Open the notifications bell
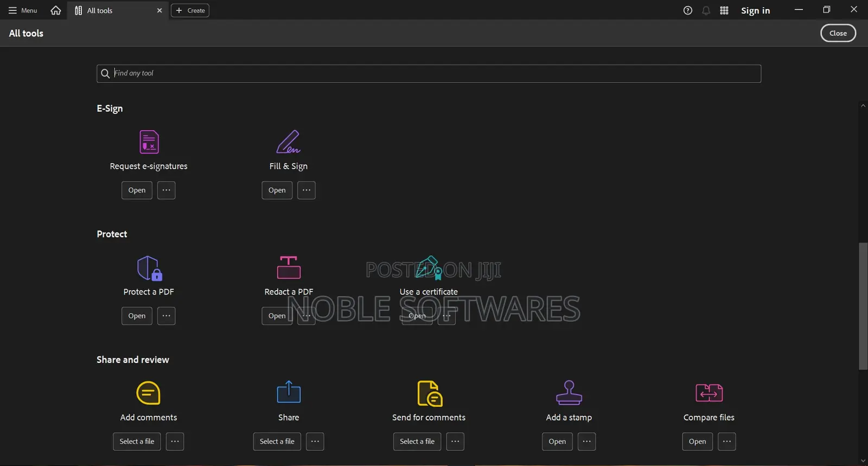This screenshot has width=868, height=466. 706,10
